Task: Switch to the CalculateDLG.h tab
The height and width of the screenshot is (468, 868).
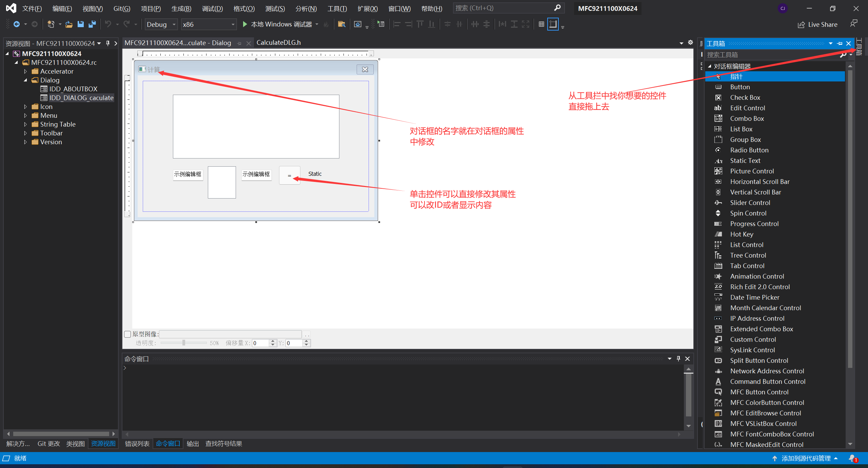Action: pos(278,43)
